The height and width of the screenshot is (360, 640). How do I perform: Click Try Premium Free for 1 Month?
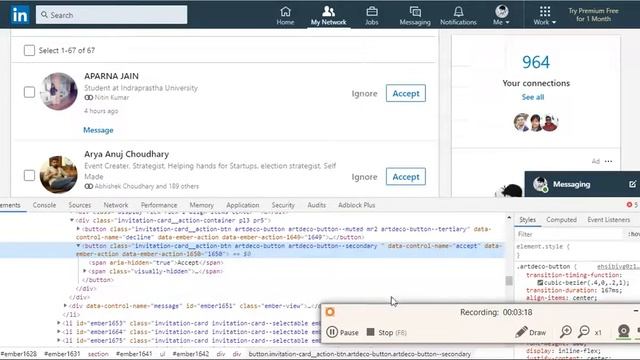(593, 15)
